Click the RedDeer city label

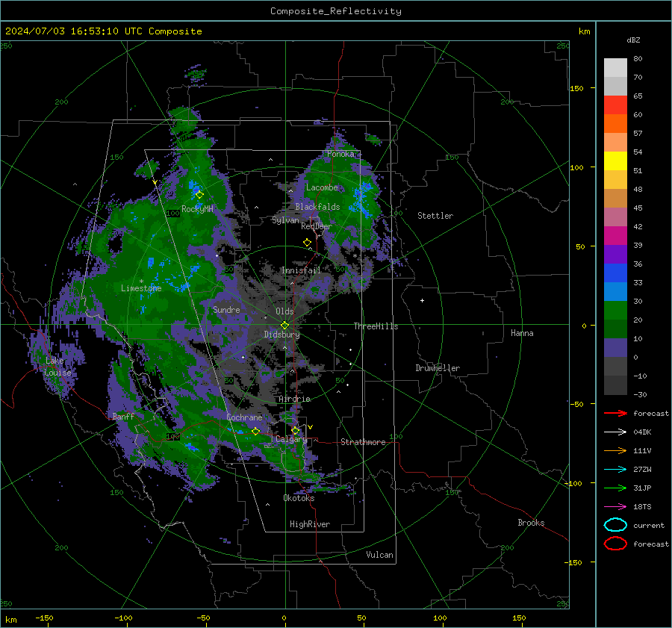point(317,226)
